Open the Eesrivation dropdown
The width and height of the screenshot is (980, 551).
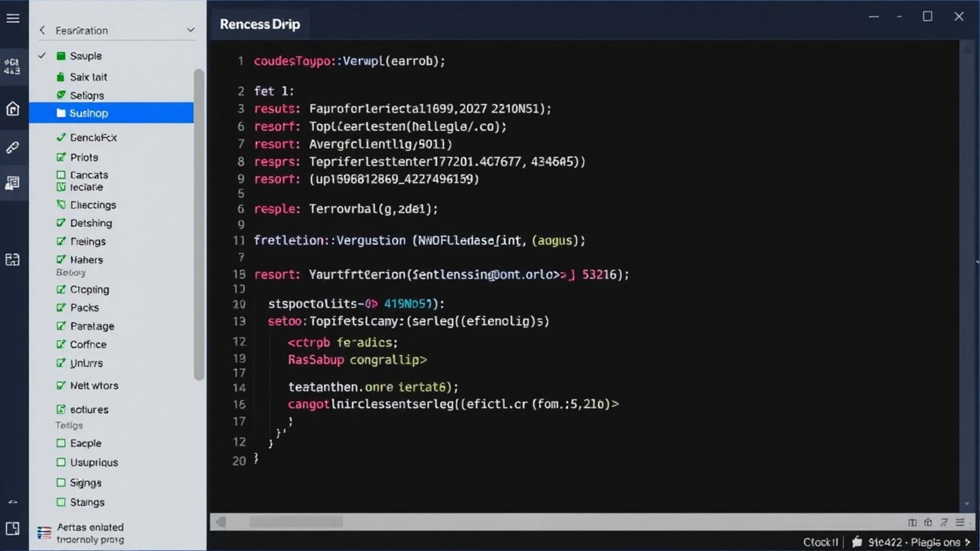[x=190, y=29]
